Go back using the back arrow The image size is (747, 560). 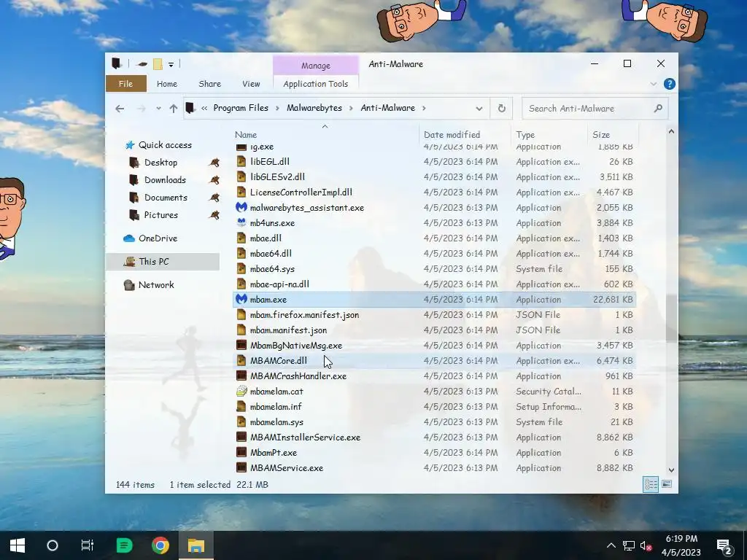pos(120,109)
